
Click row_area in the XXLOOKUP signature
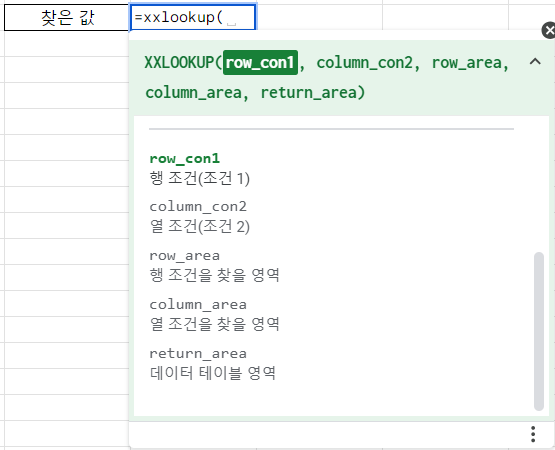467,63
